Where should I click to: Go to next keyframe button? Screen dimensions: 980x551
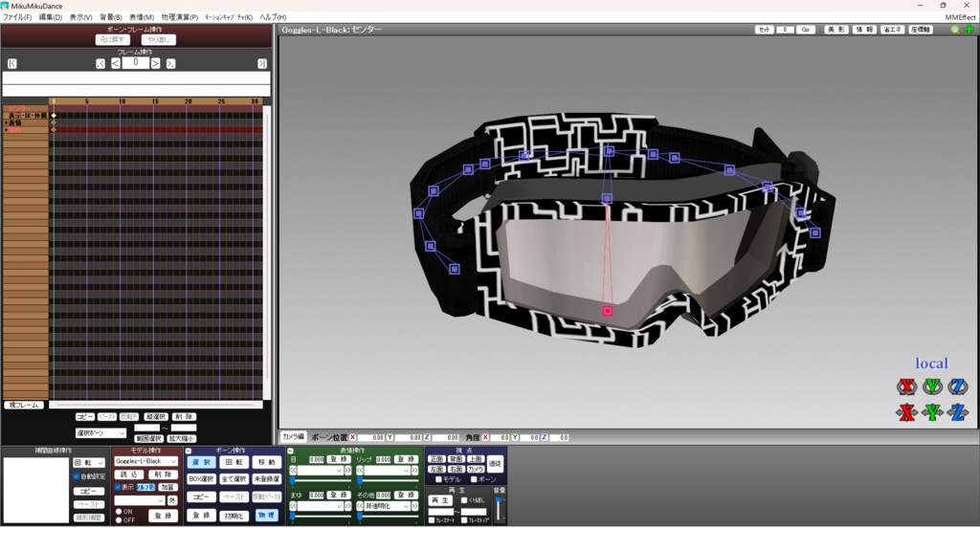(170, 64)
